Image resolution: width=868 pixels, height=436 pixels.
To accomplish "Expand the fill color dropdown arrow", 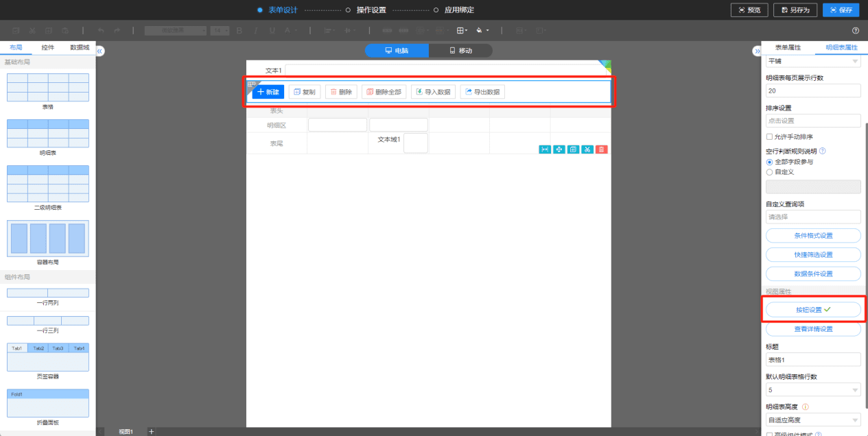I will click(488, 31).
